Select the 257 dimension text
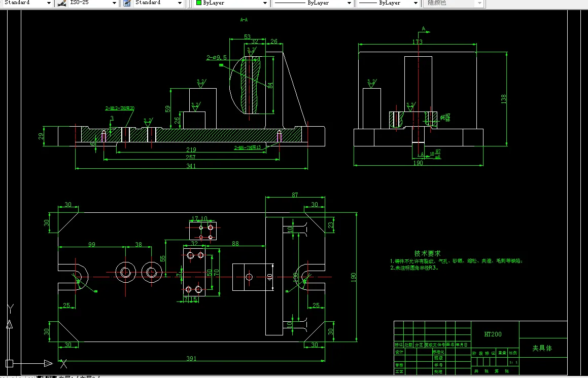This screenshot has height=378, width=588. tap(190, 158)
